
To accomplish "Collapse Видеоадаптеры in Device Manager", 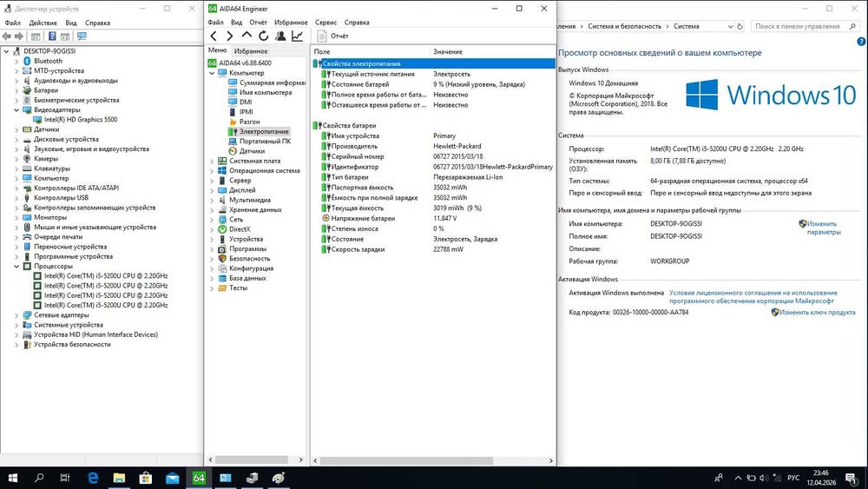I will [16, 110].
